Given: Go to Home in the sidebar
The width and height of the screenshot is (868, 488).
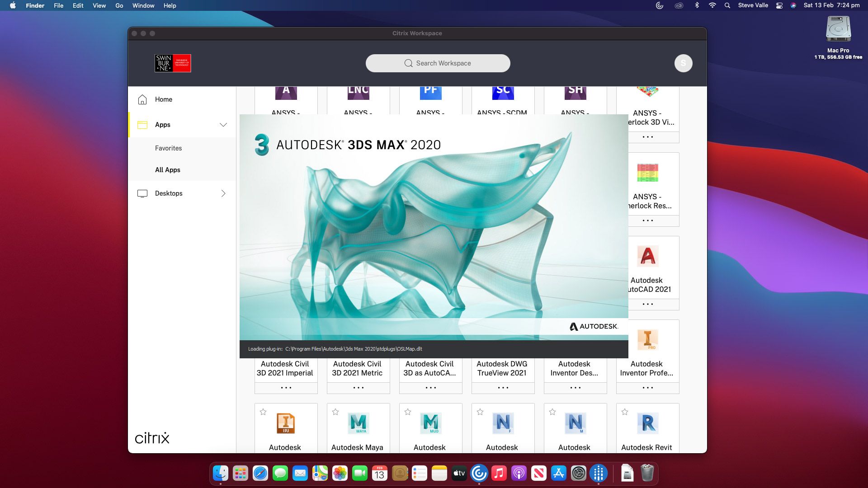Looking at the screenshot, I should click(163, 99).
